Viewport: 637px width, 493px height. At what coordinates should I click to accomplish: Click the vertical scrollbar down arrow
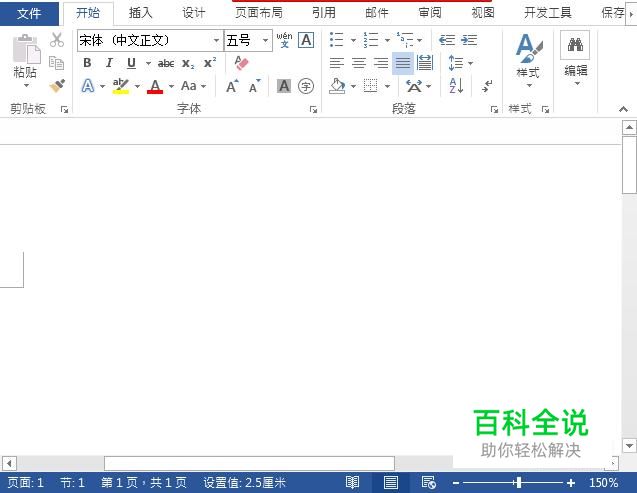coord(629,446)
